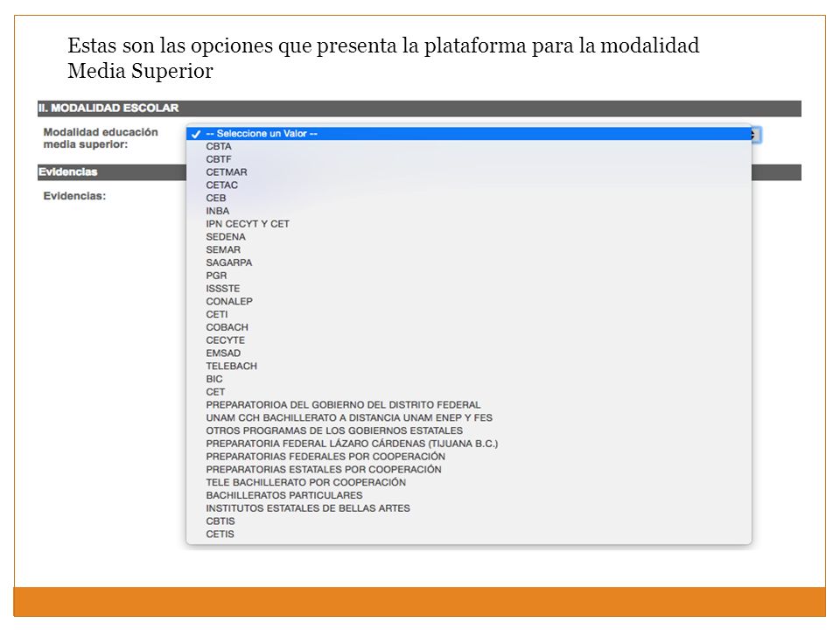The height and width of the screenshot is (630, 840).
Task: Choose CBTA from the dropdown list
Action: [469, 147]
